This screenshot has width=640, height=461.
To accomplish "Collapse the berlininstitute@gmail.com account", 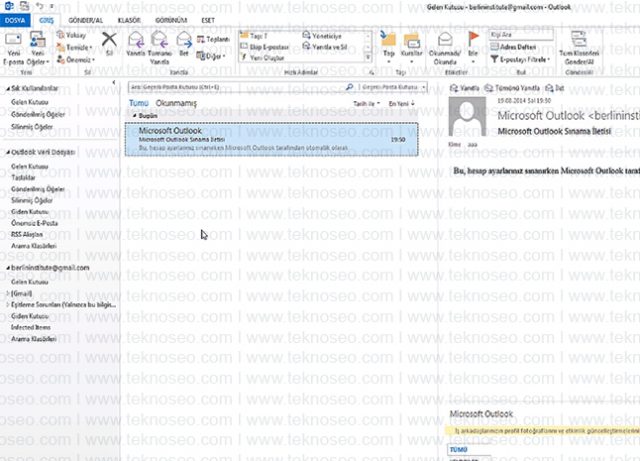I will point(8,268).
